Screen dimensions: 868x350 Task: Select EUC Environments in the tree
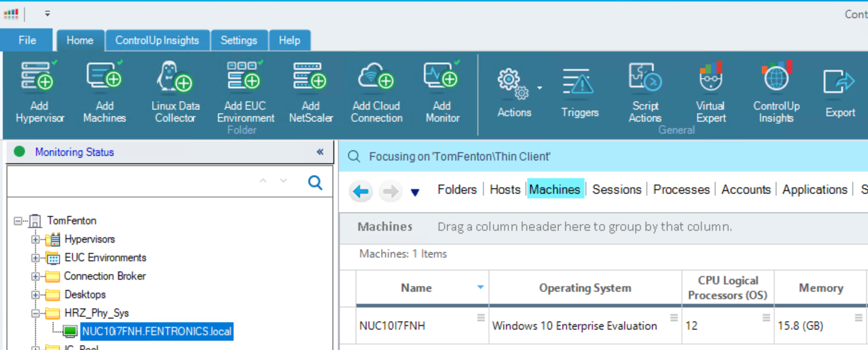[x=105, y=258]
